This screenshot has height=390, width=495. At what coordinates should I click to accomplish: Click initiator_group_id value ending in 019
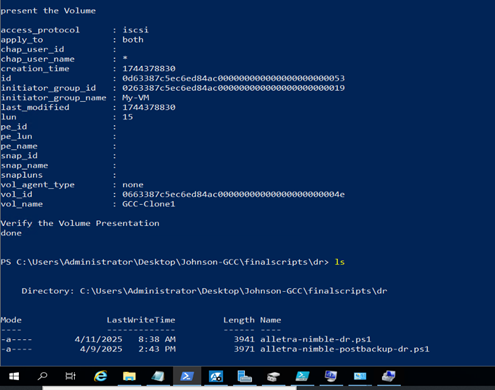coord(233,88)
